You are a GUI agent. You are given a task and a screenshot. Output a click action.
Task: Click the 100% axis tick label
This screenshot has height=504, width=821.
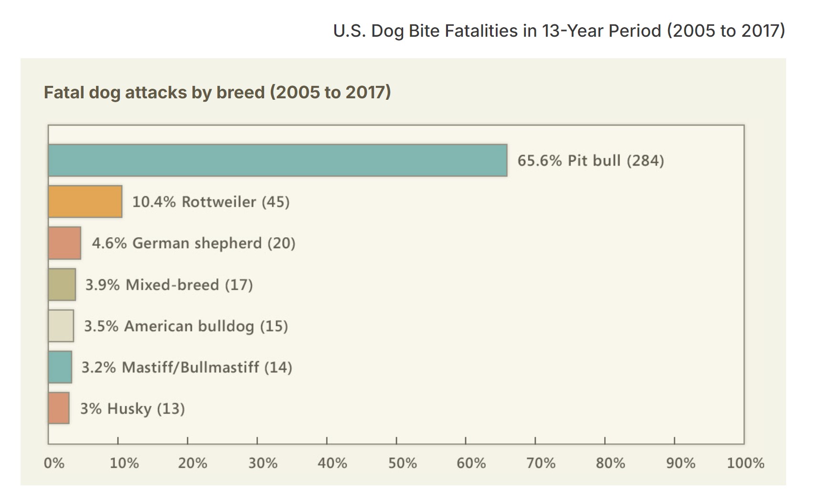pos(746,463)
